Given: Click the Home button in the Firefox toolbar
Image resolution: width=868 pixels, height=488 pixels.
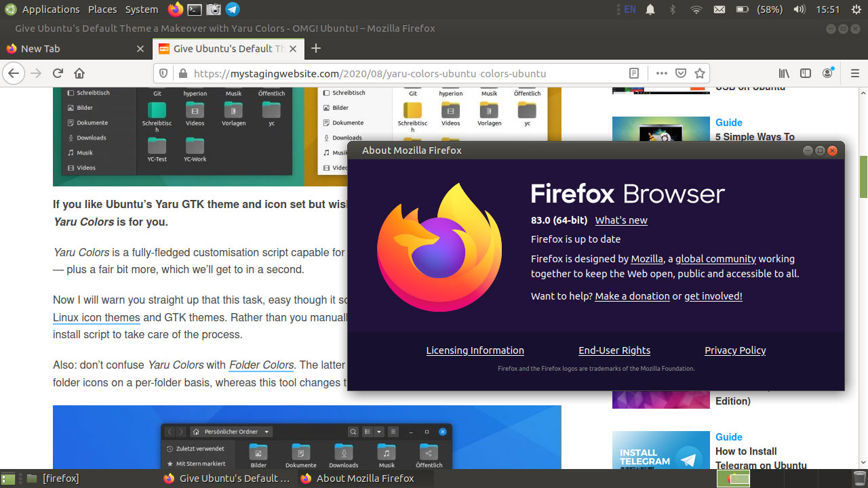Looking at the screenshot, I should [81, 73].
